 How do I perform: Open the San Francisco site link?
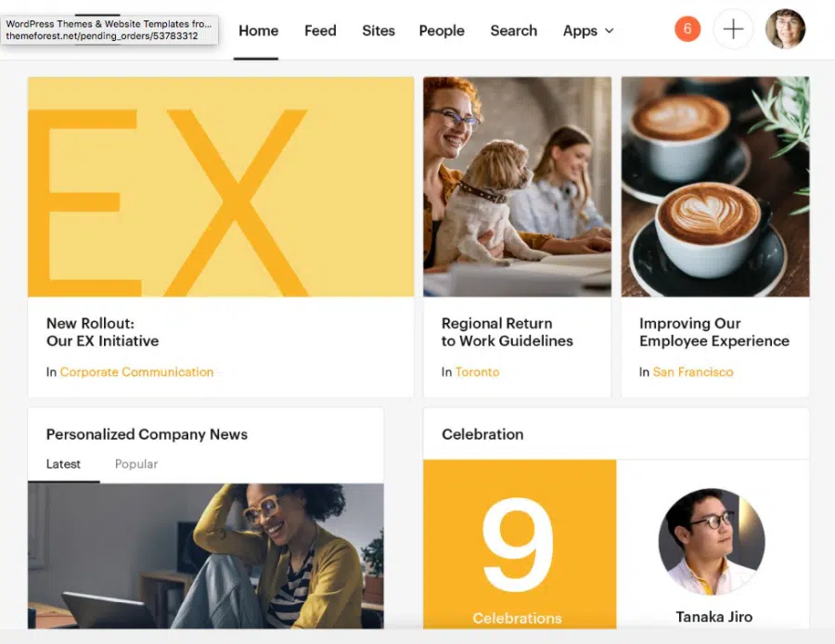pyautogui.click(x=693, y=372)
